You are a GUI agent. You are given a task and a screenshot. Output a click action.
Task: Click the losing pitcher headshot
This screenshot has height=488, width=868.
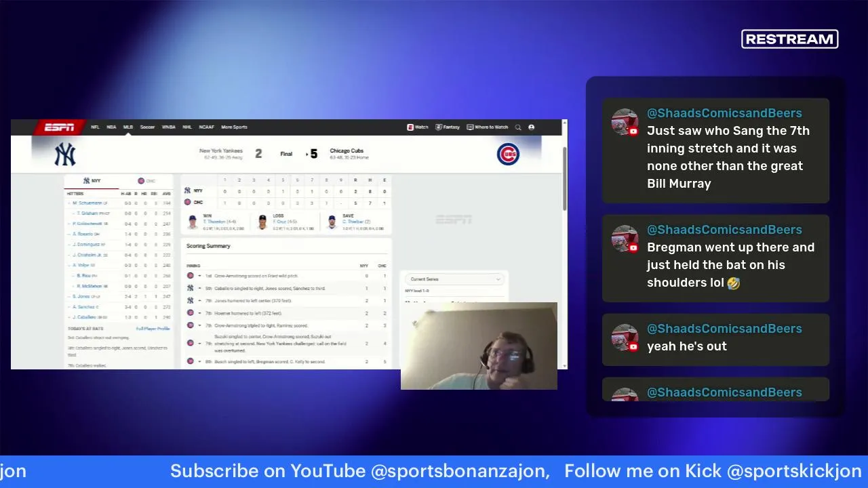tap(262, 222)
